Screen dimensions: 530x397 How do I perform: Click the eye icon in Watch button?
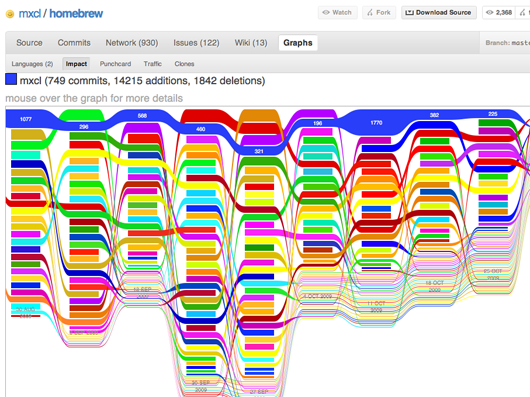click(x=326, y=13)
